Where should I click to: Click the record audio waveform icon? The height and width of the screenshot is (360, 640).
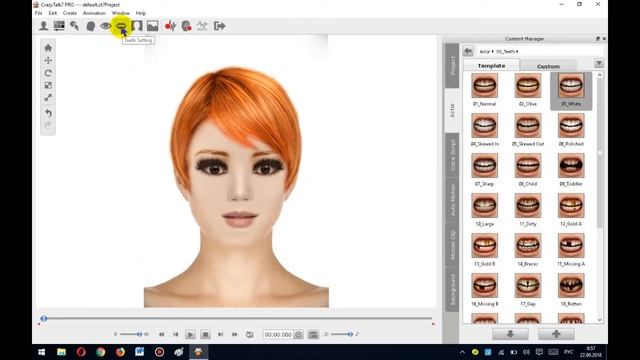(x=170, y=26)
